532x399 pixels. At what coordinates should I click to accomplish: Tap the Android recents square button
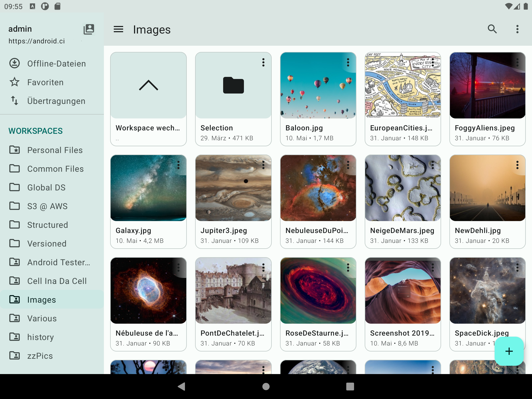point(350,387)
